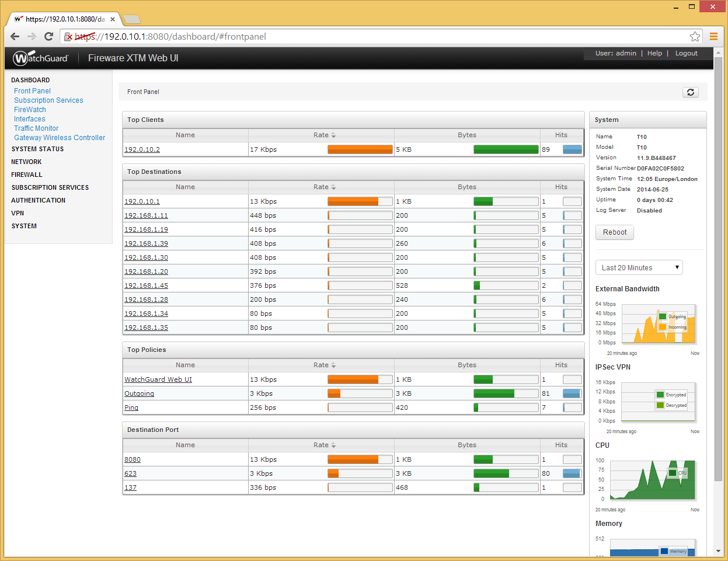This screenshot has height=561, width=728.
Task: Click the WatchGuard logo in header
Action: pos(41,58)
